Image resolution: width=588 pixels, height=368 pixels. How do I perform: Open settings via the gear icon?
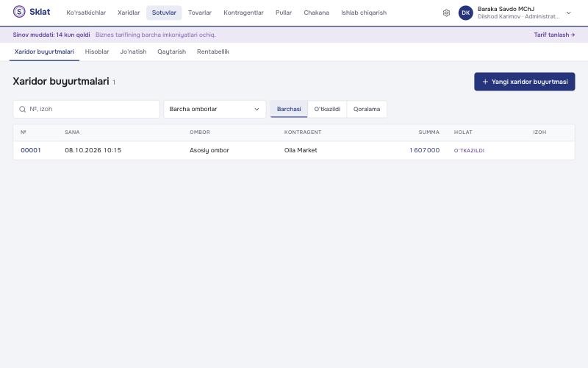(x=446, y=13)
